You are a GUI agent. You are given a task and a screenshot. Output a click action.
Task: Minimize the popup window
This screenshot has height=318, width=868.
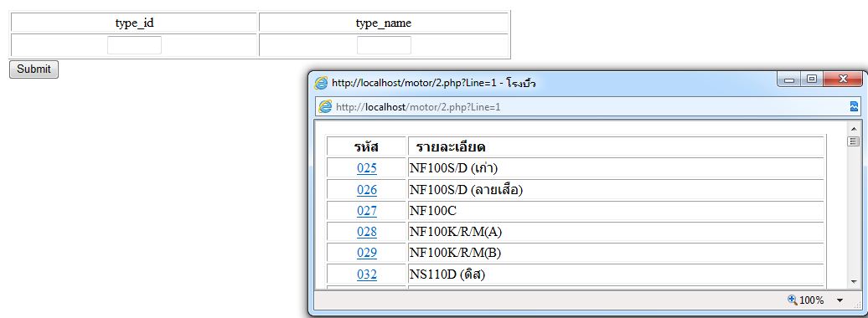point(789,79)
